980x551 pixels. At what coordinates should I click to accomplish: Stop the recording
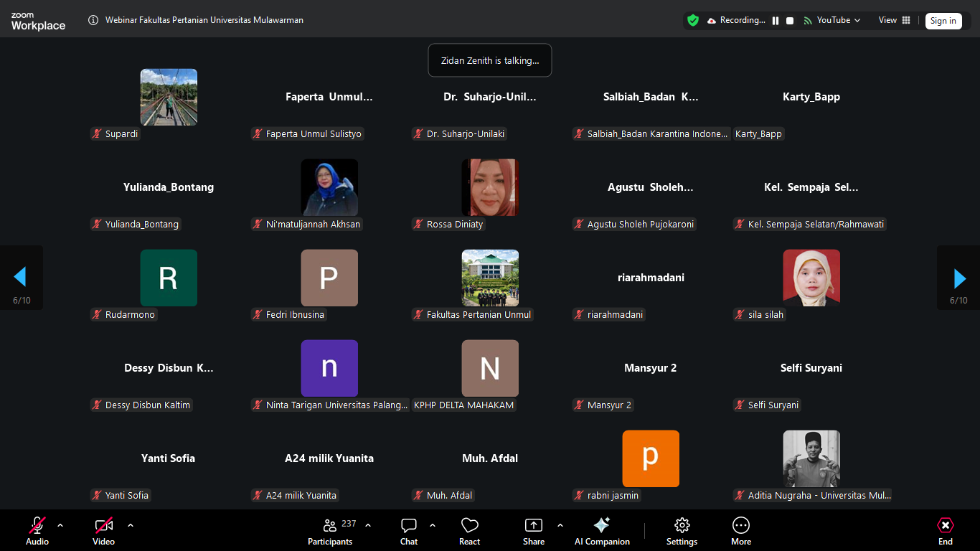(790, 21)
